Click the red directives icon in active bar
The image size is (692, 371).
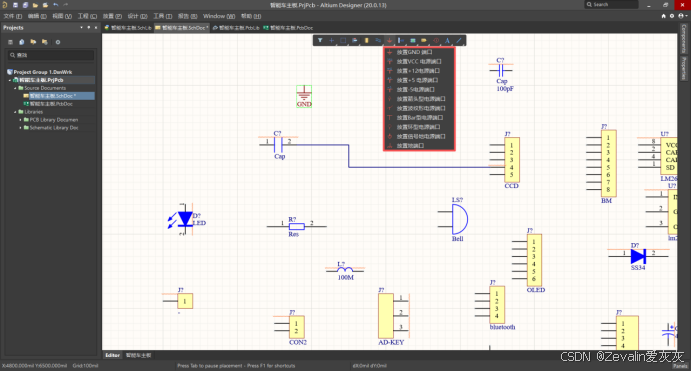(436, 41)
